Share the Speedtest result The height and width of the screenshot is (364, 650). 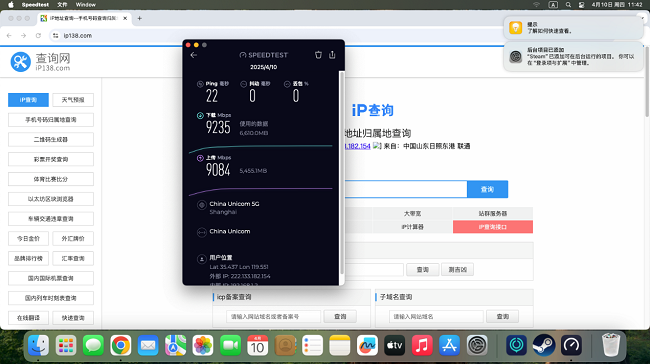332,55
